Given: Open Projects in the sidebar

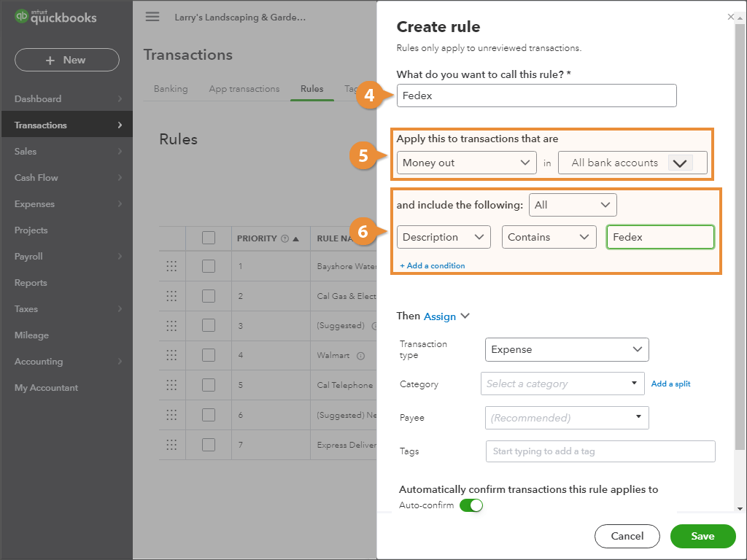Looking at the screenshot, I should 67,230.
